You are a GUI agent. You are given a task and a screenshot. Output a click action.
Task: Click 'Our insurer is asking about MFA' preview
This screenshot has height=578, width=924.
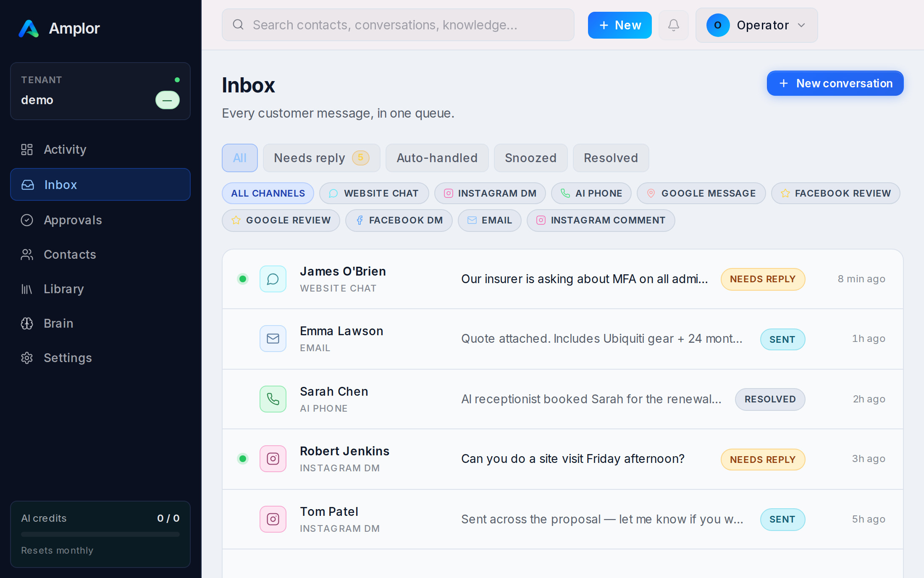click(585, 279)
